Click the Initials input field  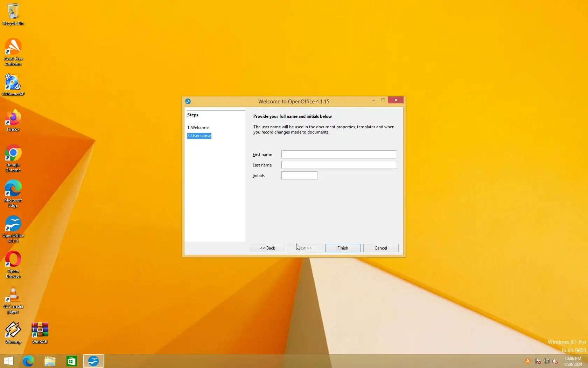[x=299, y=175]
